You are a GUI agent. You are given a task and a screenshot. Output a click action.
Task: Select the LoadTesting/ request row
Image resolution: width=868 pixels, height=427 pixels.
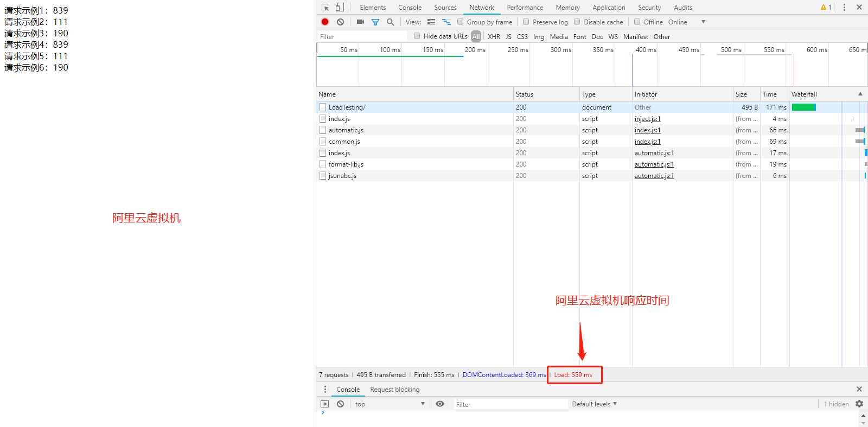(592, 107)
